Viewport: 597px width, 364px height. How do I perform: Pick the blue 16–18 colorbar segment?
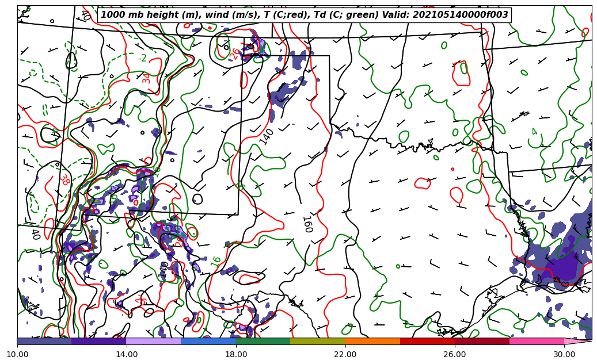(208, 341)
